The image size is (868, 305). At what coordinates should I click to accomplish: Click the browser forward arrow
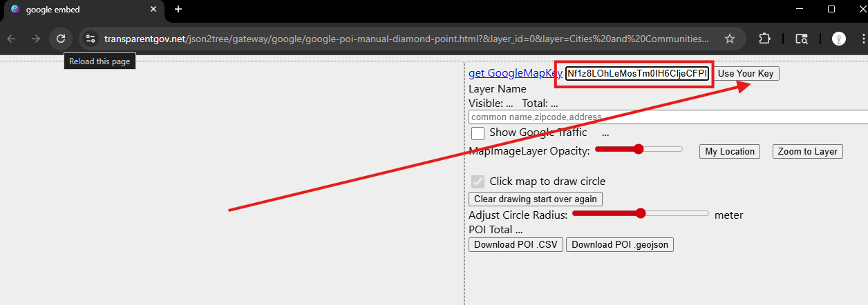point(36,39)
